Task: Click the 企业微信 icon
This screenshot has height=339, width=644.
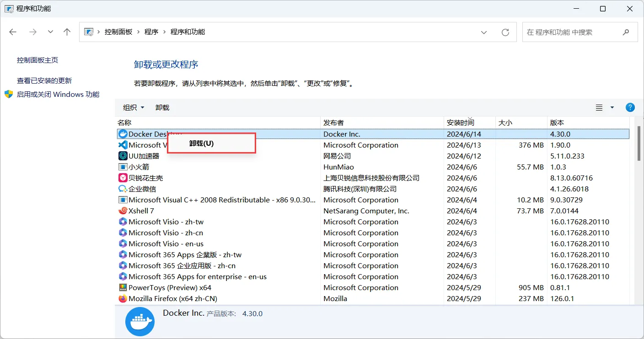Action: pos(123,189)
